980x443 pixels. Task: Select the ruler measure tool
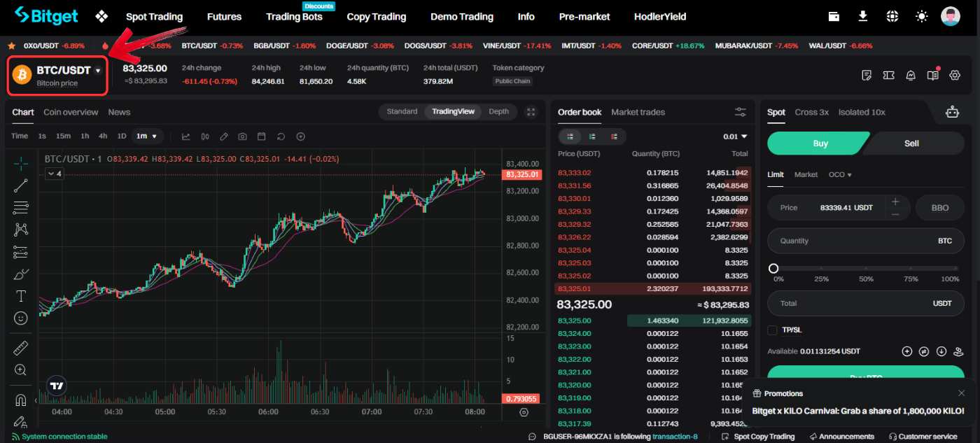tap(21, 348)
